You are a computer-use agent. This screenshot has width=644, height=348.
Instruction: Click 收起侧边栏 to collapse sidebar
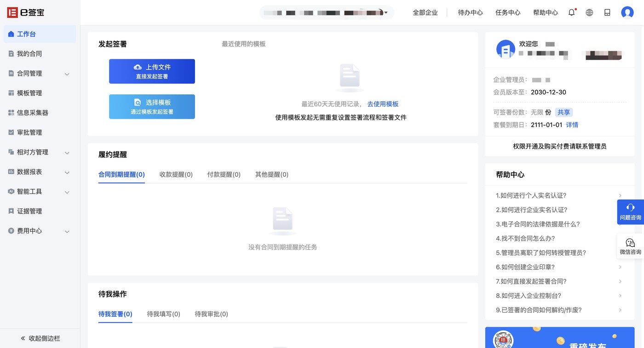click(x=40, y=338)
